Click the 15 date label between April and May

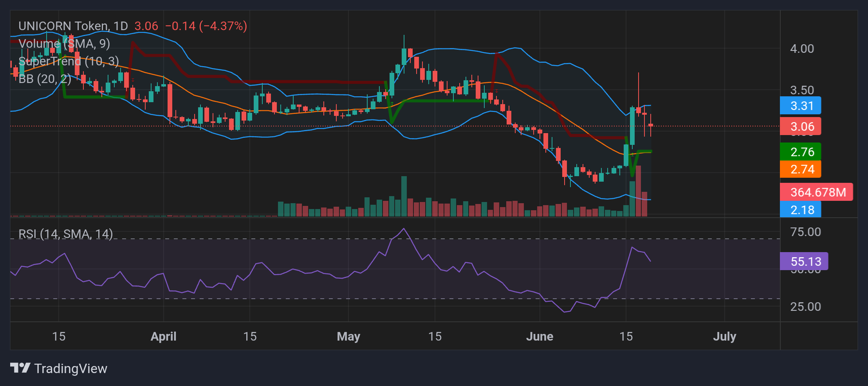(x=250, y=336)
